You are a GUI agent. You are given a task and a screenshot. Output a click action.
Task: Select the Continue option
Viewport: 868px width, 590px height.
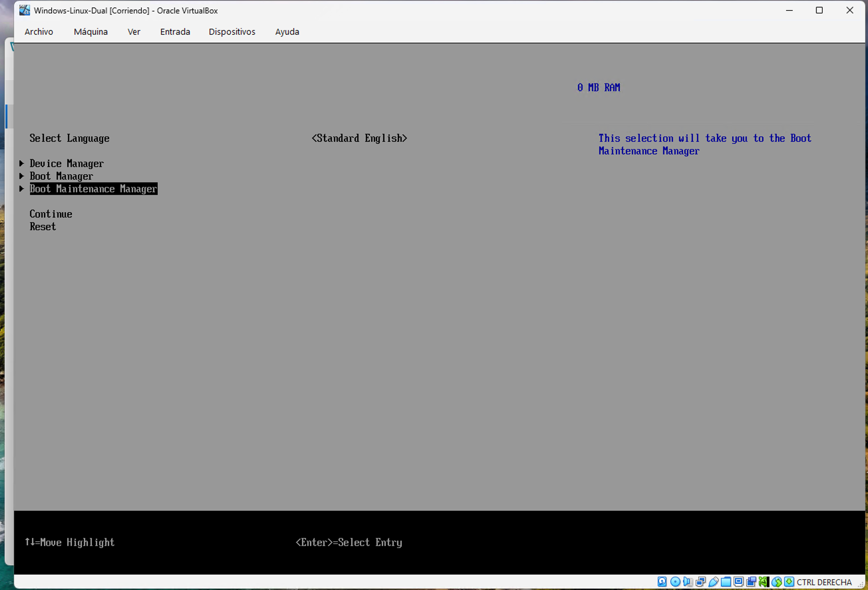(x=51, y=214)
